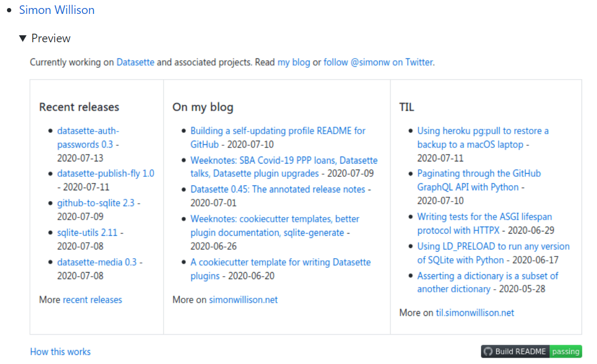Open the sqlite-utils 2.11 release link
597x364 pixels.
87,233
